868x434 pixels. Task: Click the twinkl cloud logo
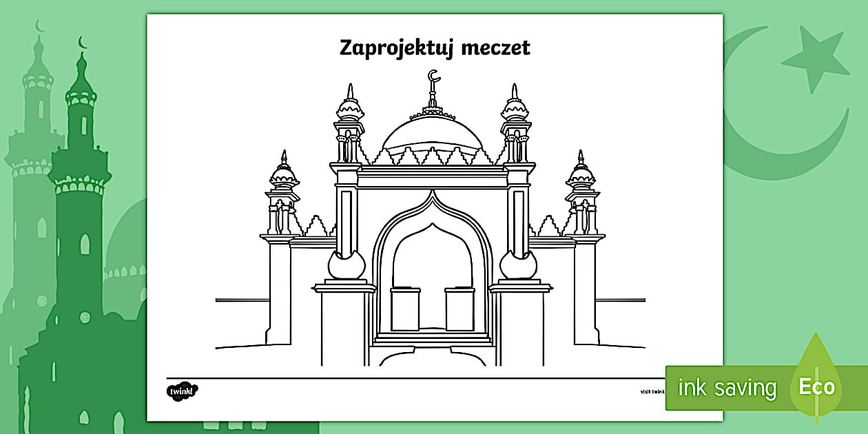click(182, 391)
